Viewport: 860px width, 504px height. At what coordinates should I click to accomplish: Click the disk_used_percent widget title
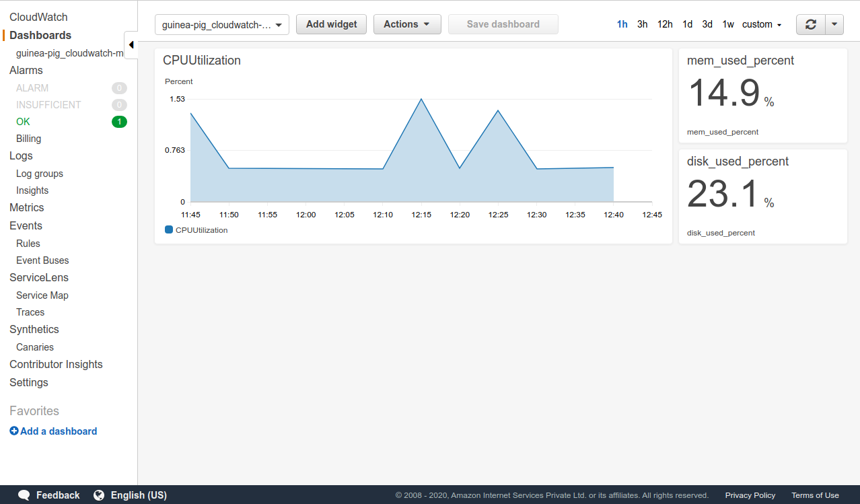coord(738,161)
